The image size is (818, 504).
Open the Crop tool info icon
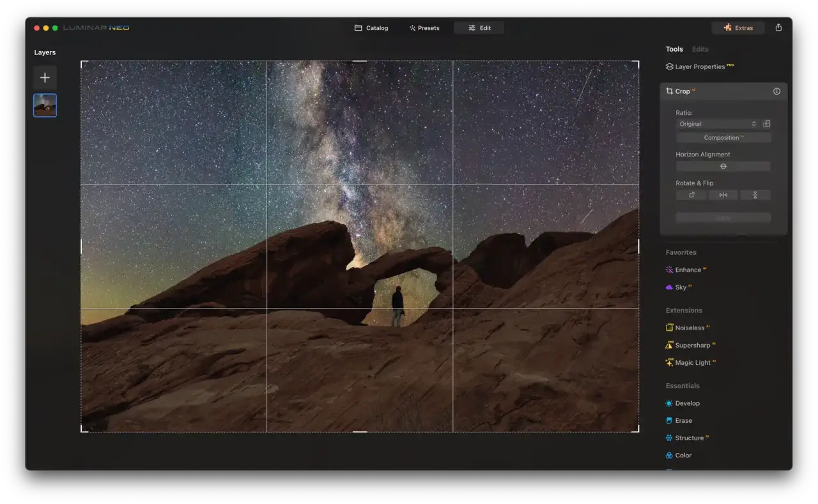776,91
